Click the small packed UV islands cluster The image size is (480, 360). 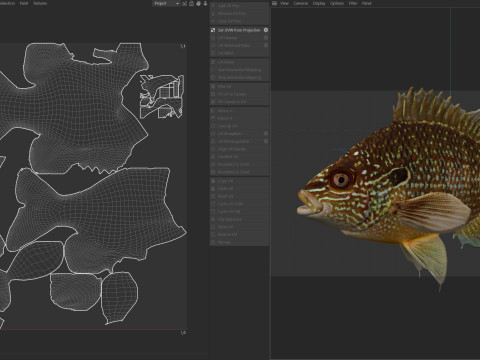point(162,97)
